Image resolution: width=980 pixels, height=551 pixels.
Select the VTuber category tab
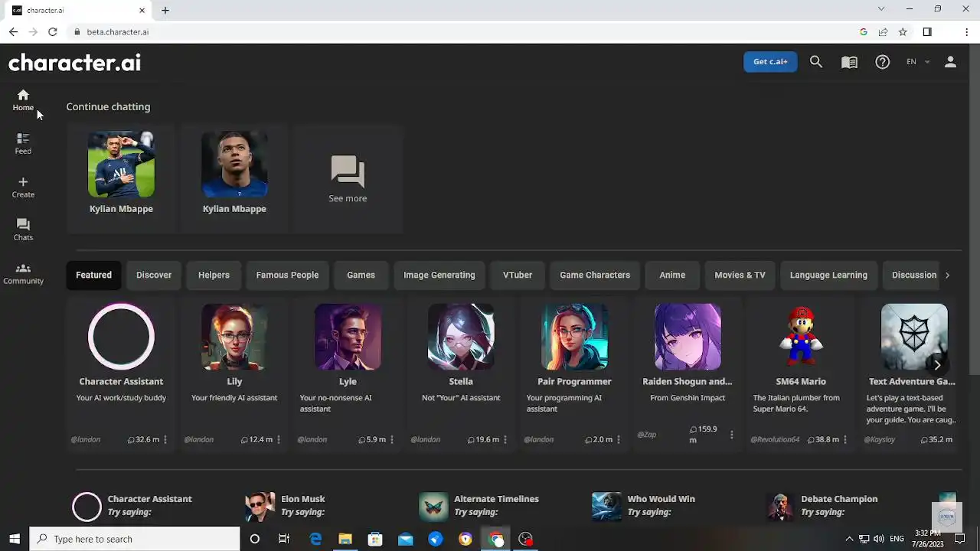point(518,275)
